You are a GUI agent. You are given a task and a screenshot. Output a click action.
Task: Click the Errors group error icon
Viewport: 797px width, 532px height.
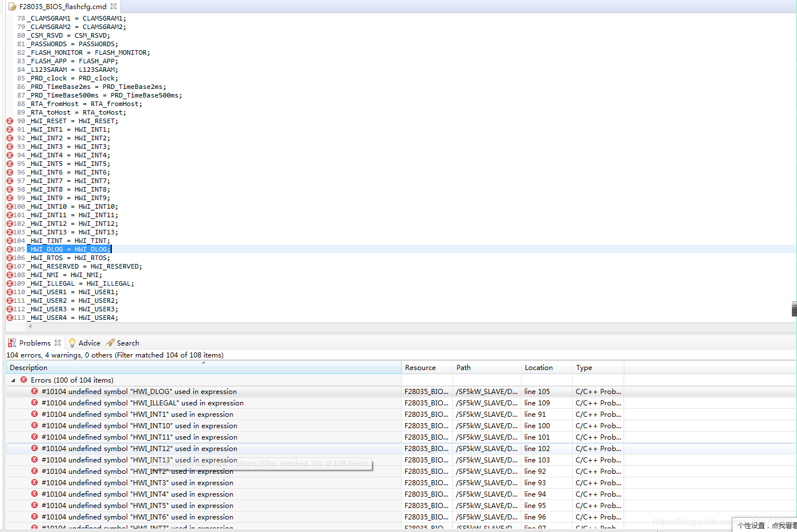[x=23, y=380]
